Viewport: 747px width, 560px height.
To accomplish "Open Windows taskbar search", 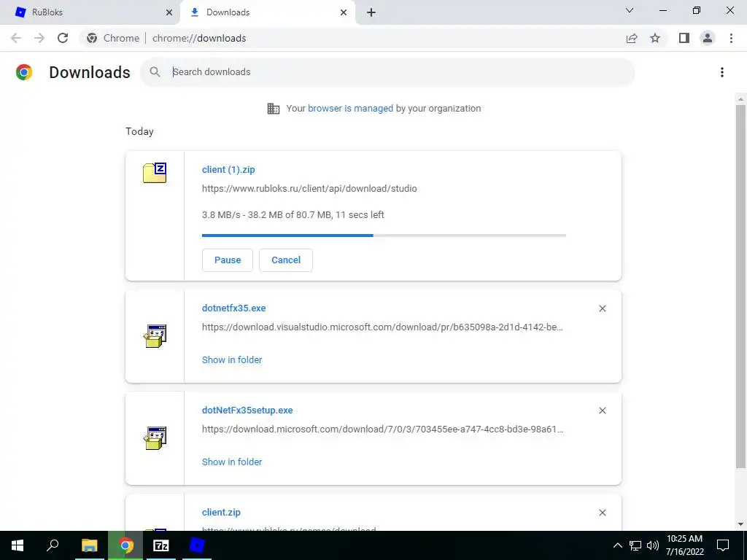I will 53,545.
